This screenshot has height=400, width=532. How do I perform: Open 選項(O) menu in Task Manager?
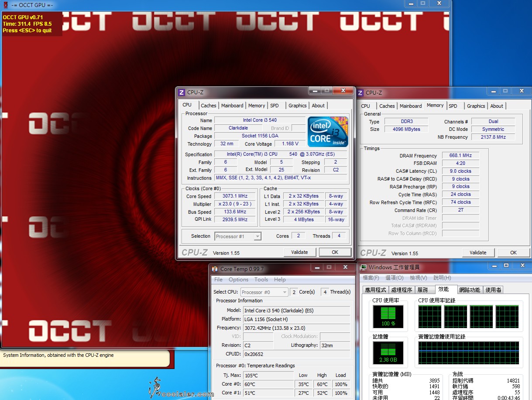pyautogui.click(x=395, y=278)
